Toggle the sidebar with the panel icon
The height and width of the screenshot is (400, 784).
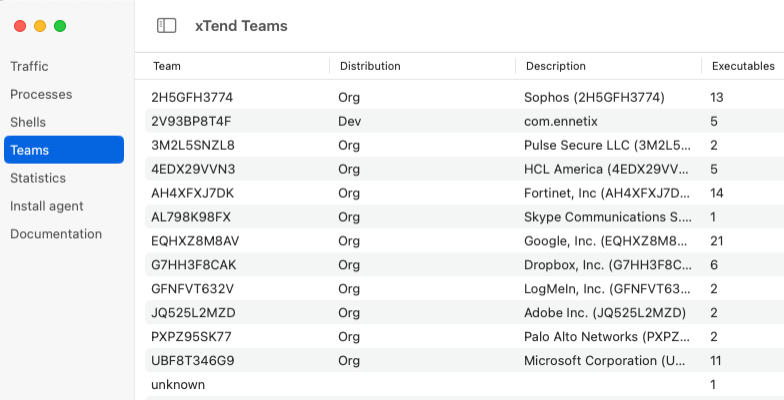(166, 26)
